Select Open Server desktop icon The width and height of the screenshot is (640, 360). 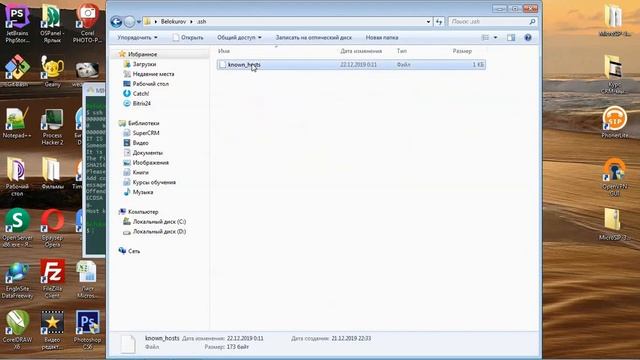coord(17,228)
